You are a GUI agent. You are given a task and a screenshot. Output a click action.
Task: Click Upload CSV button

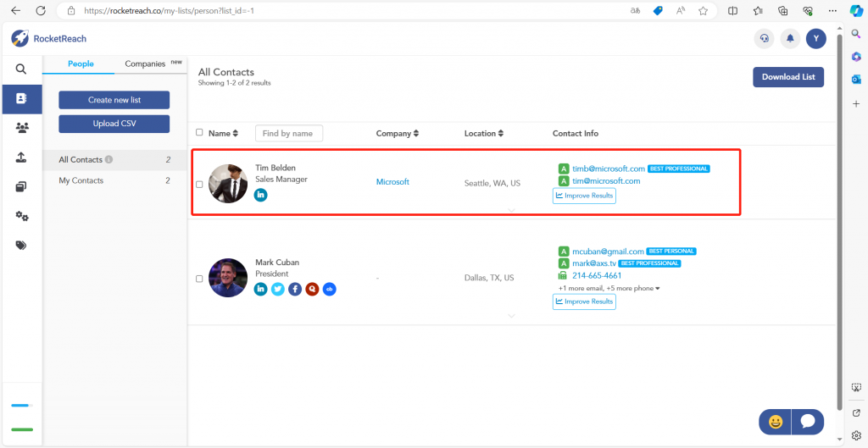114,124
